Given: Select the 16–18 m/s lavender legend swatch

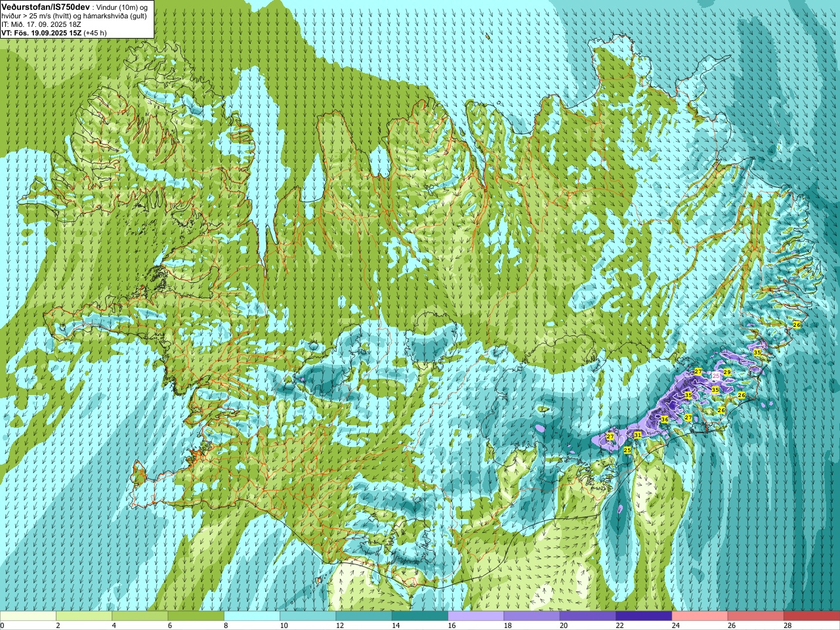Looking at the screenshot, I should [476, 616].
